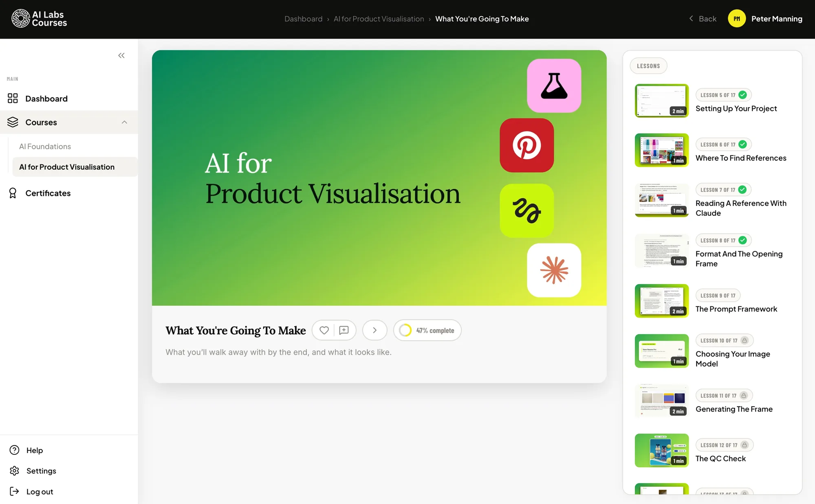Click Lesson 11 lock icon
This screenshot has height=504, width=815.
pyautogui.click(x=744, y=395)
